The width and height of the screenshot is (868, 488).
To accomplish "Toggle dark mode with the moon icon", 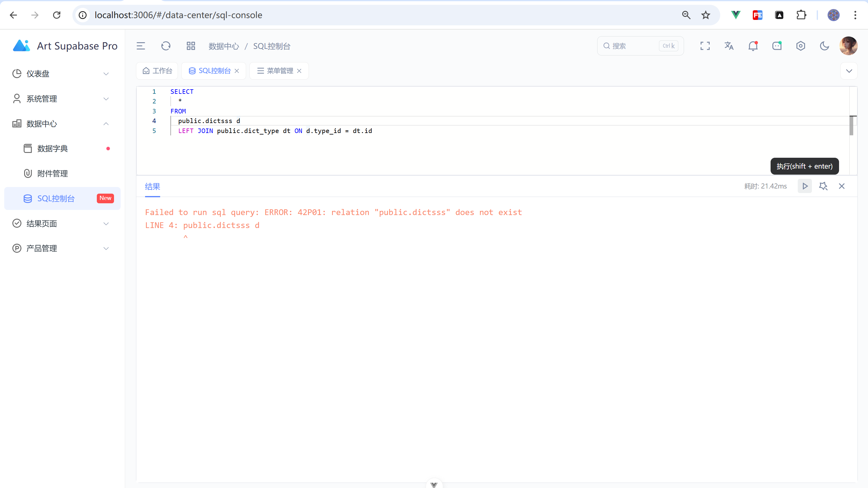I will pyautogui.click(x=824, y=46).
